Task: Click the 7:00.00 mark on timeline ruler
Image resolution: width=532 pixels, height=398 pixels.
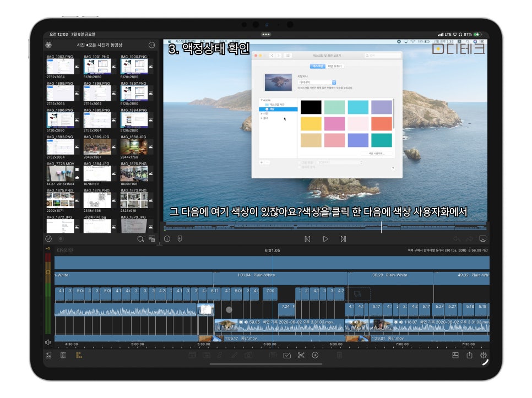Action: click(402, 345)
